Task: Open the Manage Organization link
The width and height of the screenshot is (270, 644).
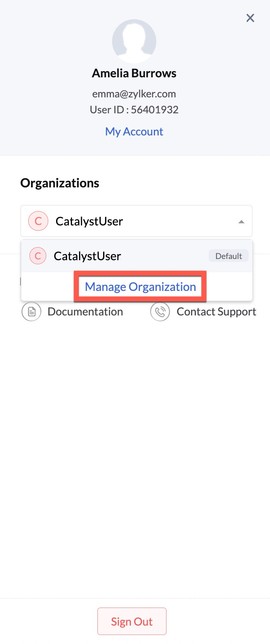Action: pos(140,287)
